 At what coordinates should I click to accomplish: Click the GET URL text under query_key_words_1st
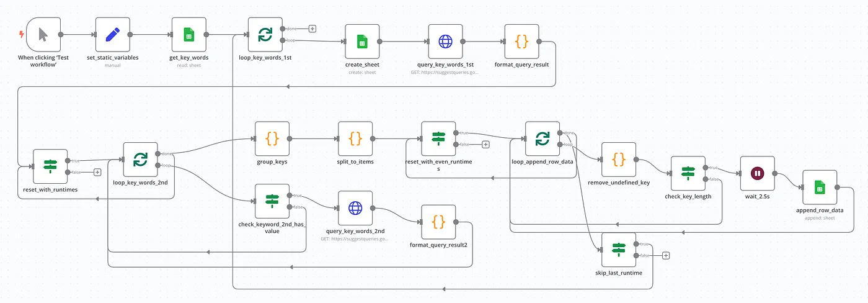[445, 73]
